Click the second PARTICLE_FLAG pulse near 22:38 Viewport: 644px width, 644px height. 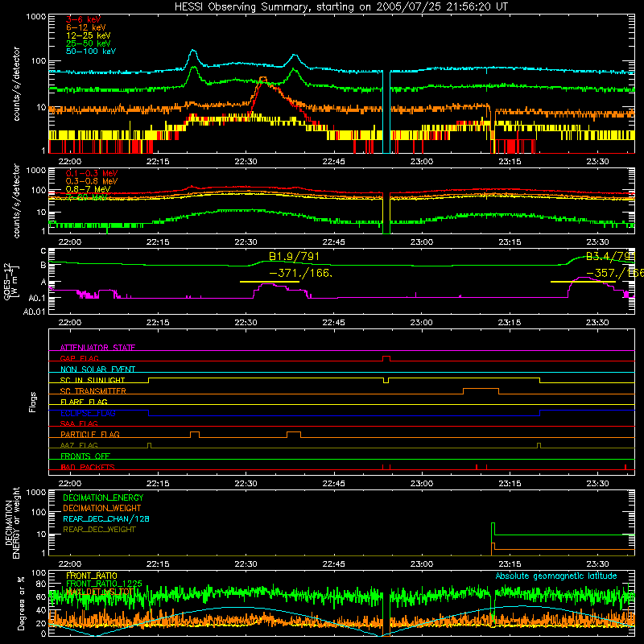[294, 435]
